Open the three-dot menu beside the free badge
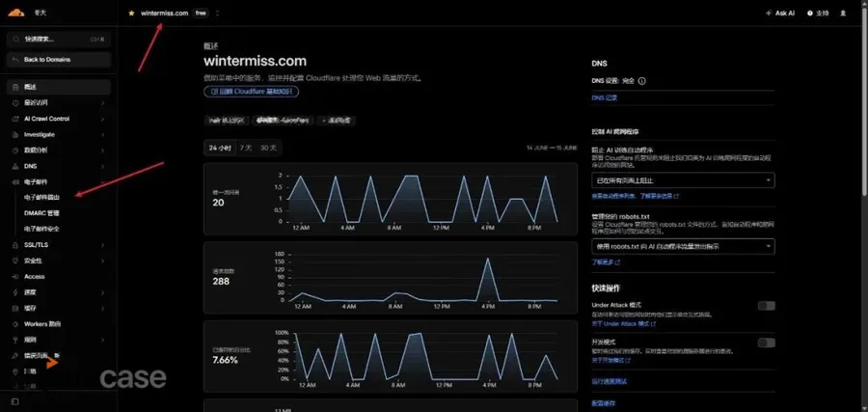 [x=218, y=13]
